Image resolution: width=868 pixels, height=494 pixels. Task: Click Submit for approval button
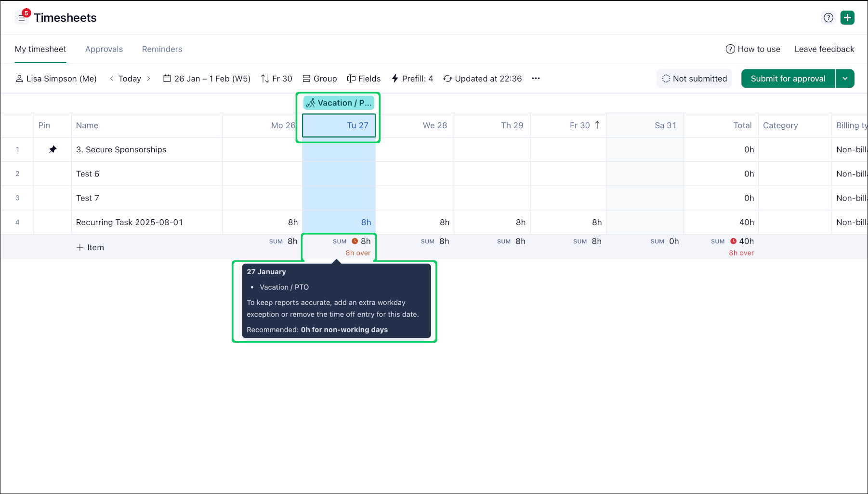[788, 79]
